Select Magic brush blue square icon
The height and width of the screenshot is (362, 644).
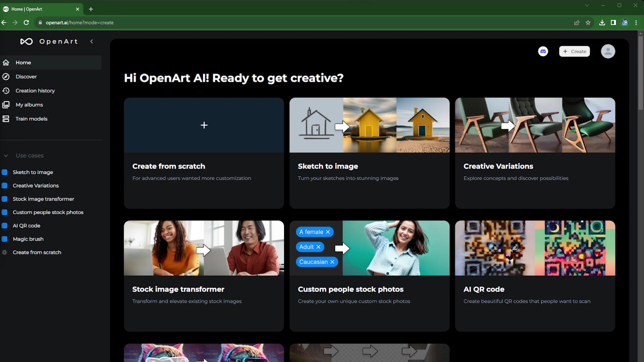coord(5,239)
